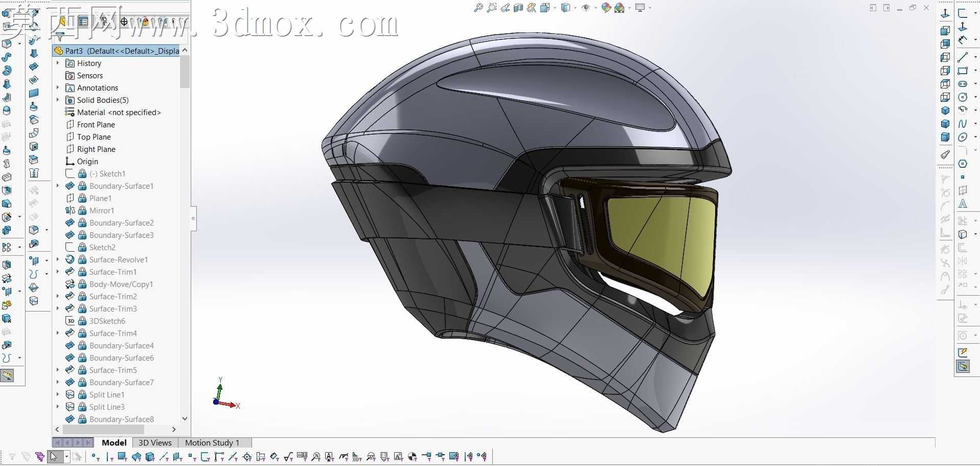This screenshot has width=980, height=466.
Task: Switch to the Model tab
Action: pyautogui.click(x=114, y=442)
